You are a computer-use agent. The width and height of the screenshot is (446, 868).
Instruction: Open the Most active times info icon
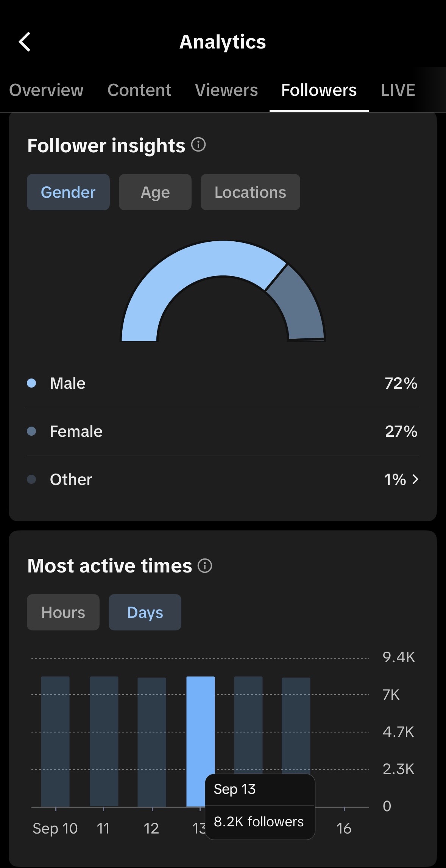click(205, 566)
